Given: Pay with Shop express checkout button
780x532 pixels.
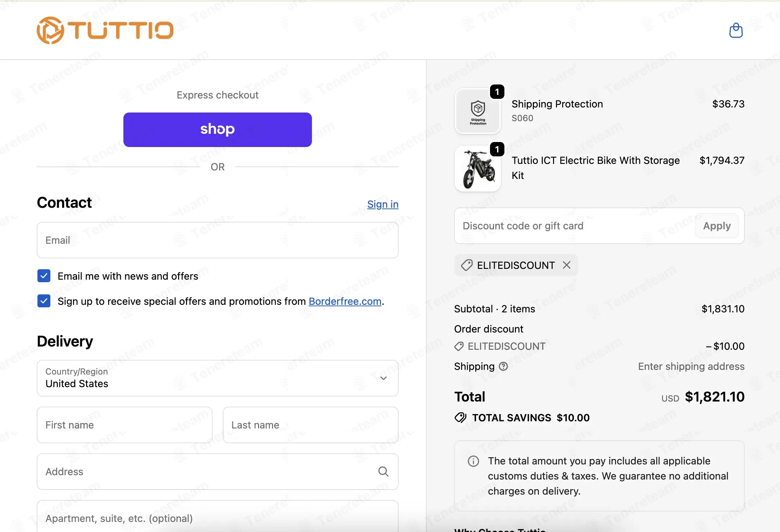Looking at the screenshot, I should [x=218, y=130].
